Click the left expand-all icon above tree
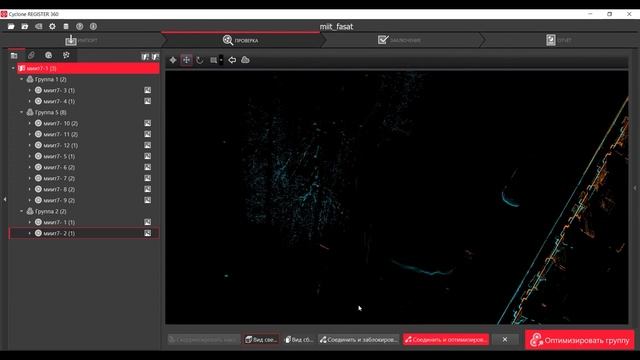Image resolution: width=640 pixels, height=360 pixels. pos(145,57)
